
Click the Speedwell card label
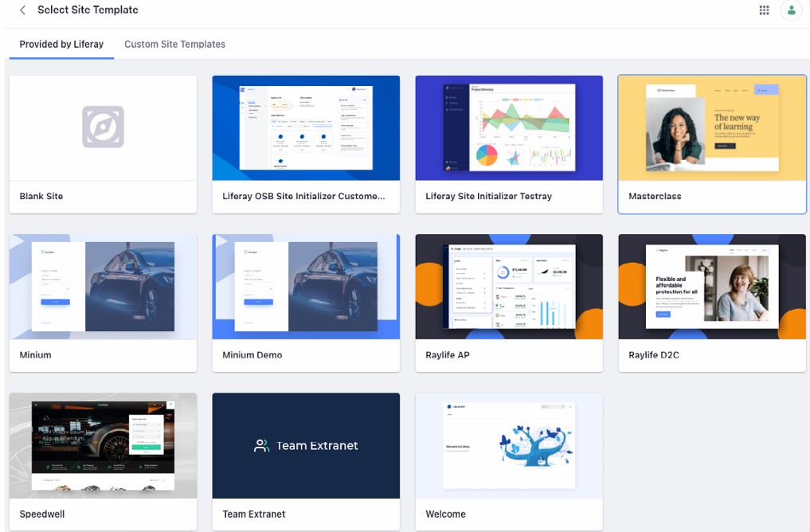tap(42, 514)
